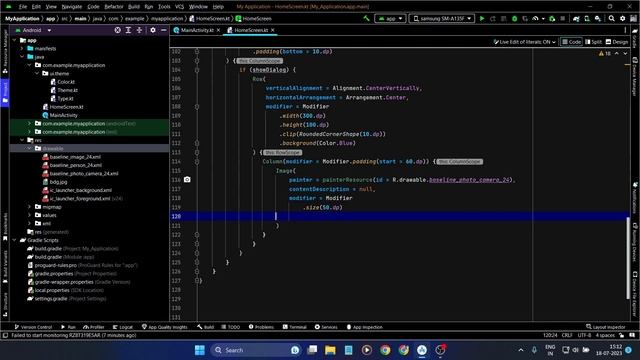This screenshot has height=360, width=640.
Task: Open File Explorer from taskbar
Action: coord(330,350)
